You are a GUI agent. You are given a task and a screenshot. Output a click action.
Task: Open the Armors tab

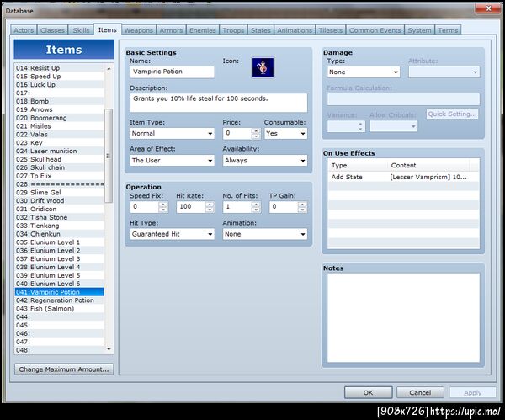pyautogui.click(x=171, y=30)
